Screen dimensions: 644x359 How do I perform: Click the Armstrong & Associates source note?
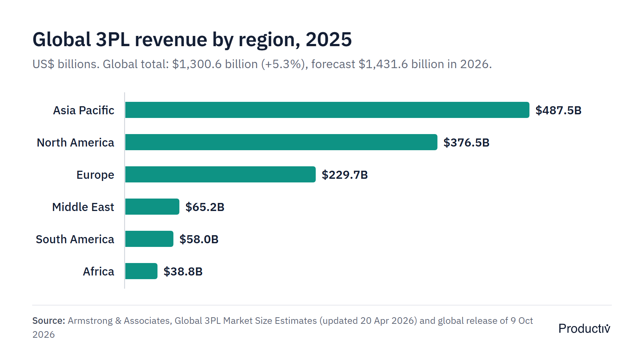coord(282,327)
